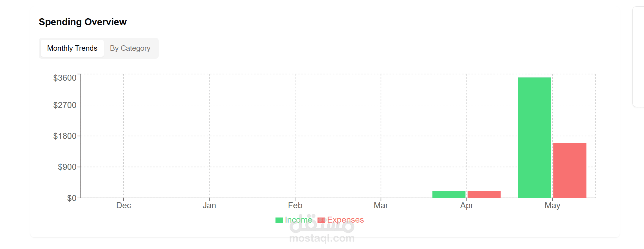Toggle the Income legend label

299,220
